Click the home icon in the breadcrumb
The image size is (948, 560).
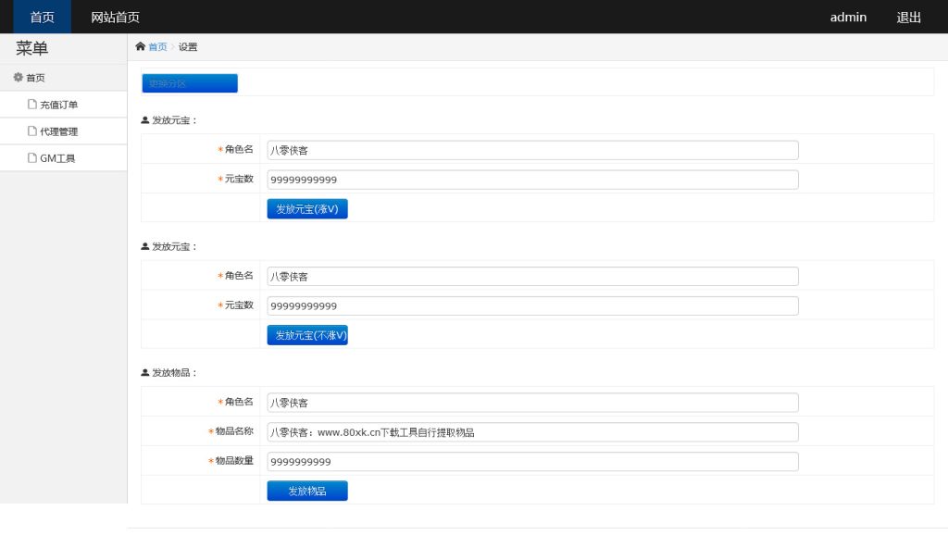(140, 46)
